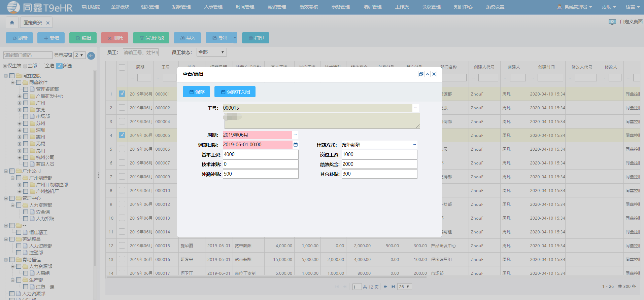Click the ellipsis lookup button beside 工号

tap(415, 108)
